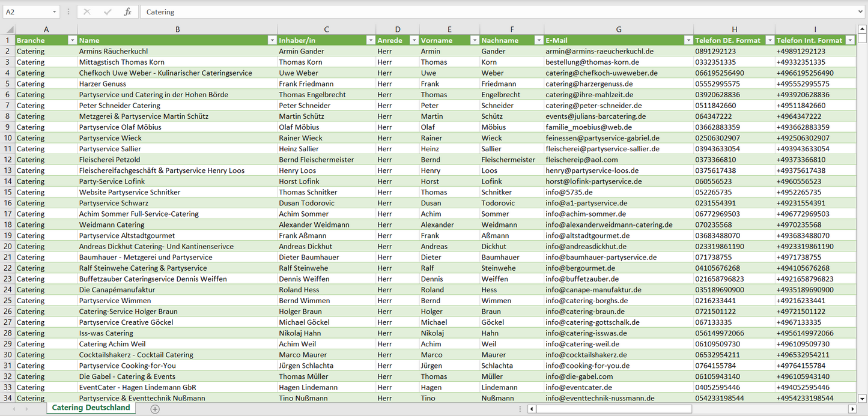Select column G header
868x416 pixels.
coord(619,29)
